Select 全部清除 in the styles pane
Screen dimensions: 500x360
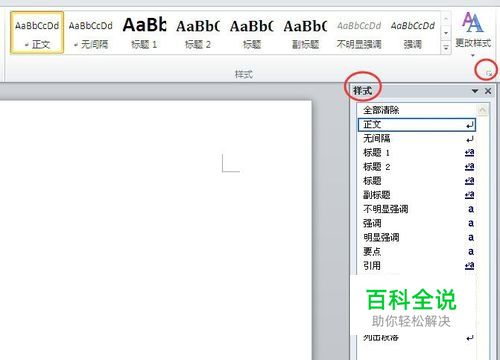[417, 110]
